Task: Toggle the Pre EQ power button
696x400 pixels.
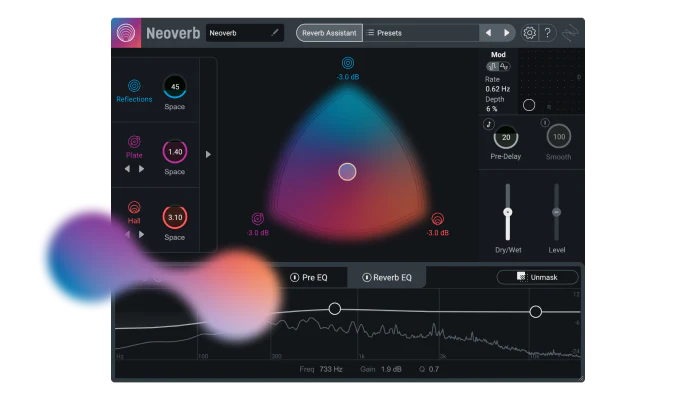Action: (x=294, y=277)
